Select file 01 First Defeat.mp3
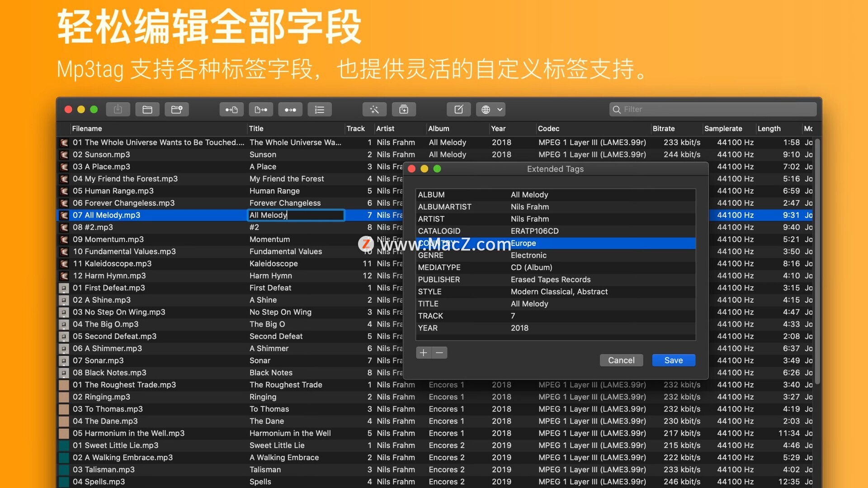868x488 pixels. point(108,288)
